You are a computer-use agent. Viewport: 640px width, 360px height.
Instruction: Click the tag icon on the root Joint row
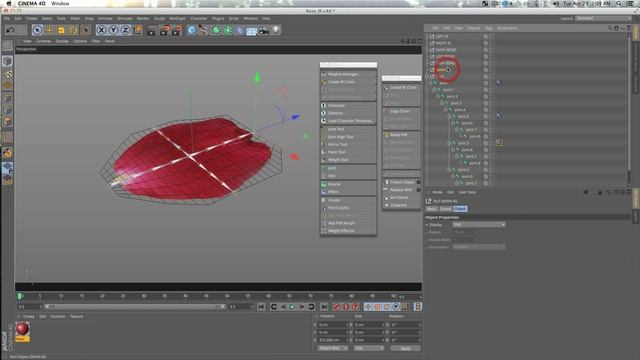pyautogui.click(x=499, y=83)
